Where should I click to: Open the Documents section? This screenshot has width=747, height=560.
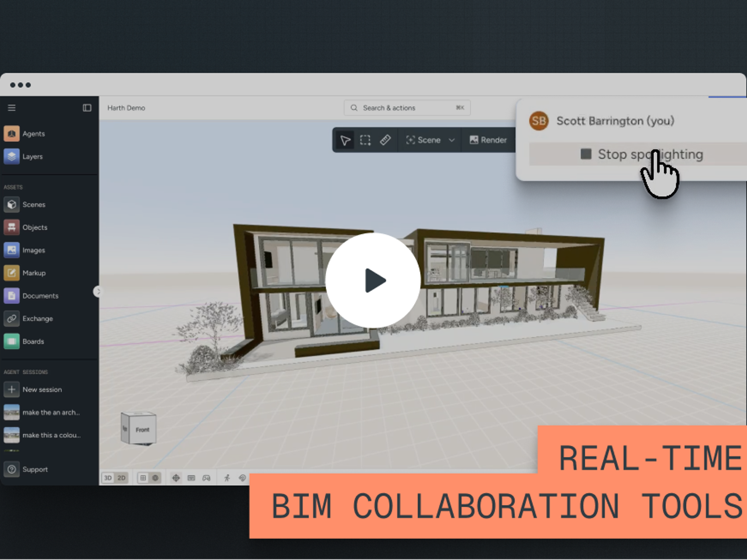pos(31,296)
